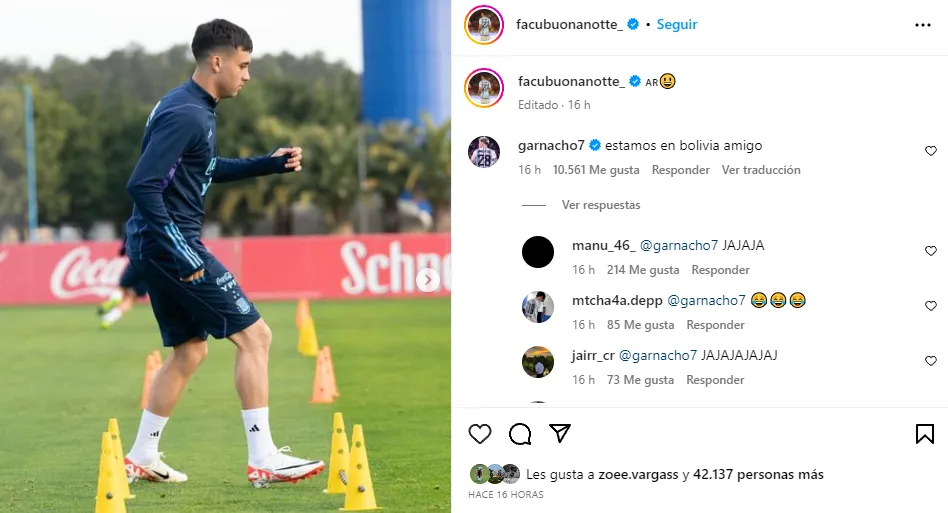Open the three-dots more options menu

point(923,25)
